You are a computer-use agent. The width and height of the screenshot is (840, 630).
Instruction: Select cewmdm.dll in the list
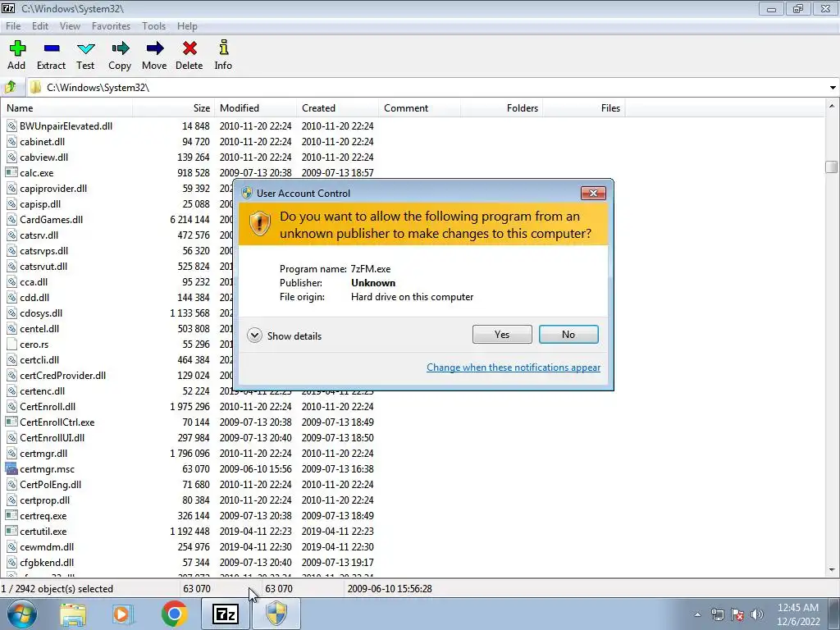[47, 546]
